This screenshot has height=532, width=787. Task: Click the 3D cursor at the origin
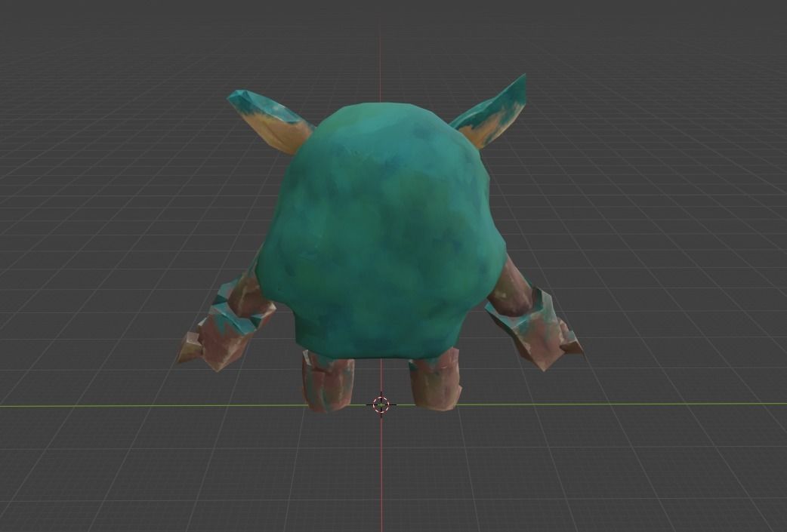click(x=381, y=404)
